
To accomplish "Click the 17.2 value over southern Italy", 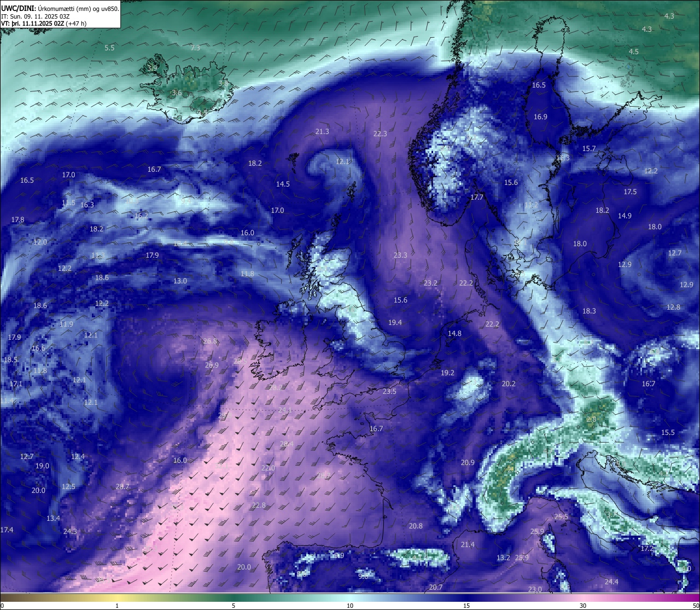I will pos(647,549).
